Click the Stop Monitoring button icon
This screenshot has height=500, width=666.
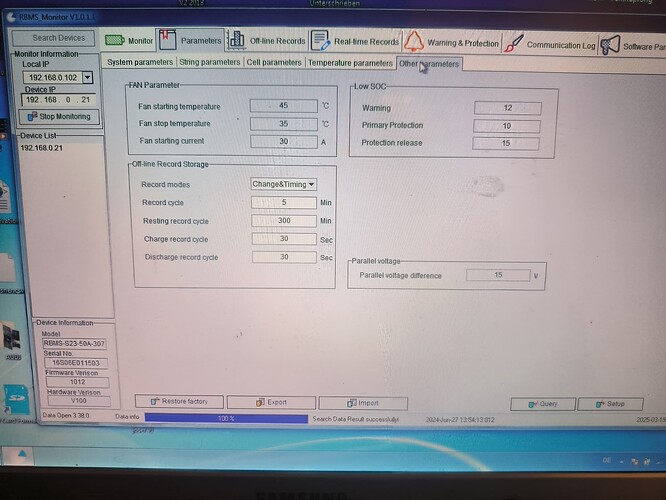point(32,116)
